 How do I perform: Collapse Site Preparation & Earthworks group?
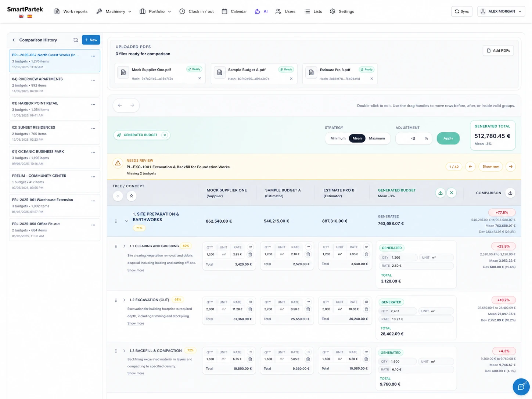126,221
